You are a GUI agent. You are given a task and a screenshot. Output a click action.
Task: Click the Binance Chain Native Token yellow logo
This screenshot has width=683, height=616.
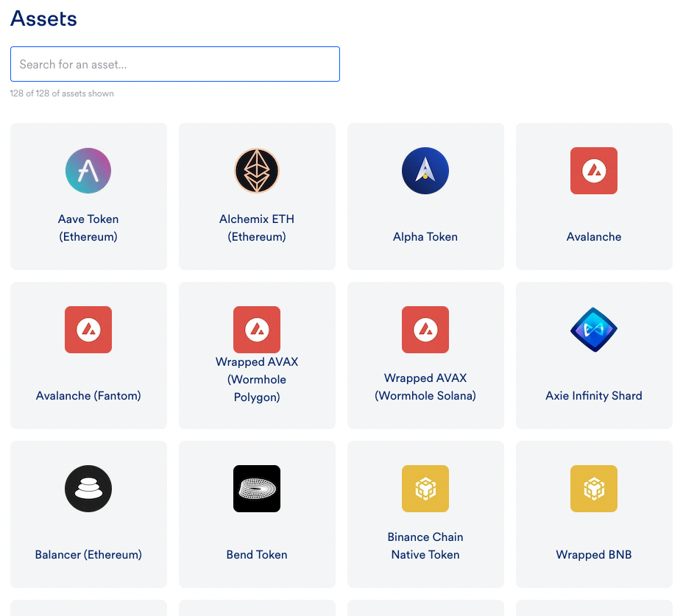coord(425,489)
